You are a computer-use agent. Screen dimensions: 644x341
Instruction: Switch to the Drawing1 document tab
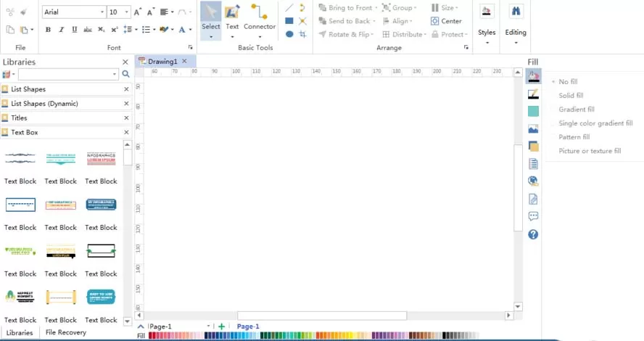(x=162, y=61)
